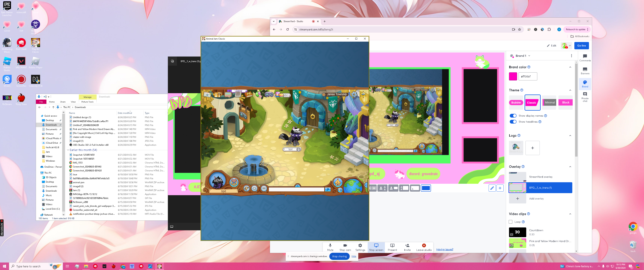
Task: Click the edit layout pencil button
Action: [492, 188]
